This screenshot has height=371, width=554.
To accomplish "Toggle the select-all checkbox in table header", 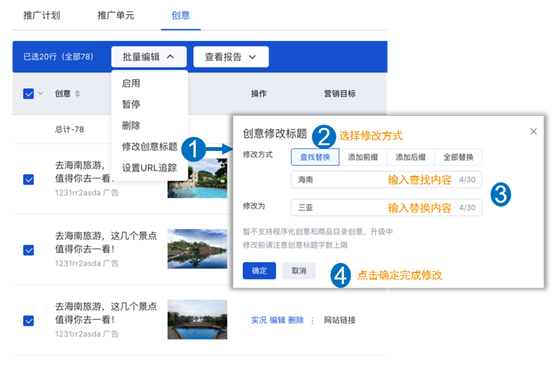I will [28, 94].
